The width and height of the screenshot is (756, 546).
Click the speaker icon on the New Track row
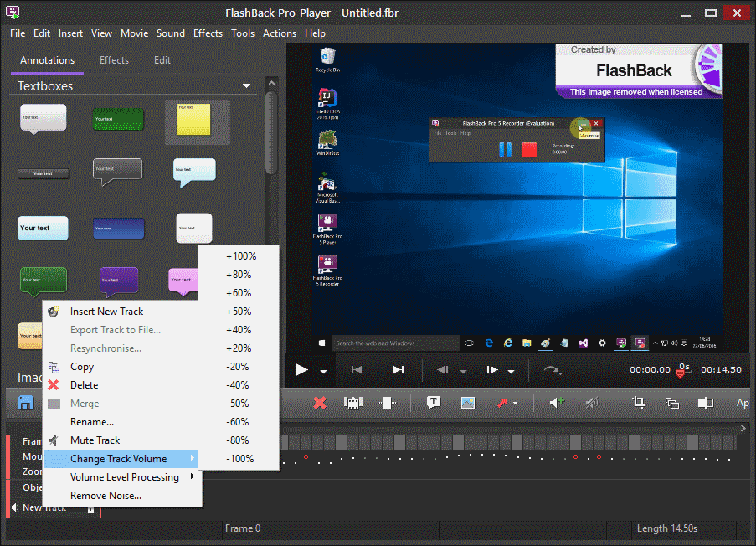point(15,507)
